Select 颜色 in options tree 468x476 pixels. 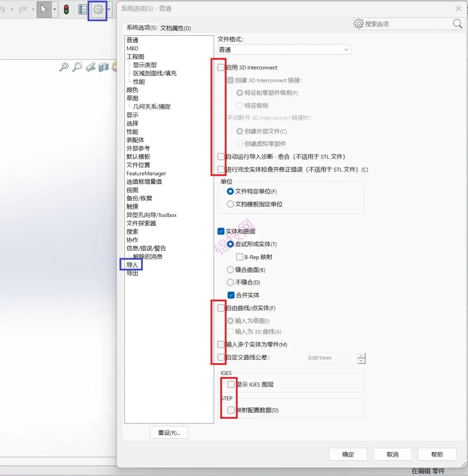[x=132, y=90]
